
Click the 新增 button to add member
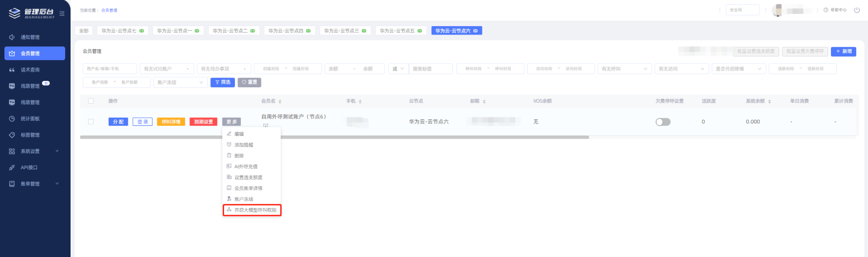(x=843, y=51)
